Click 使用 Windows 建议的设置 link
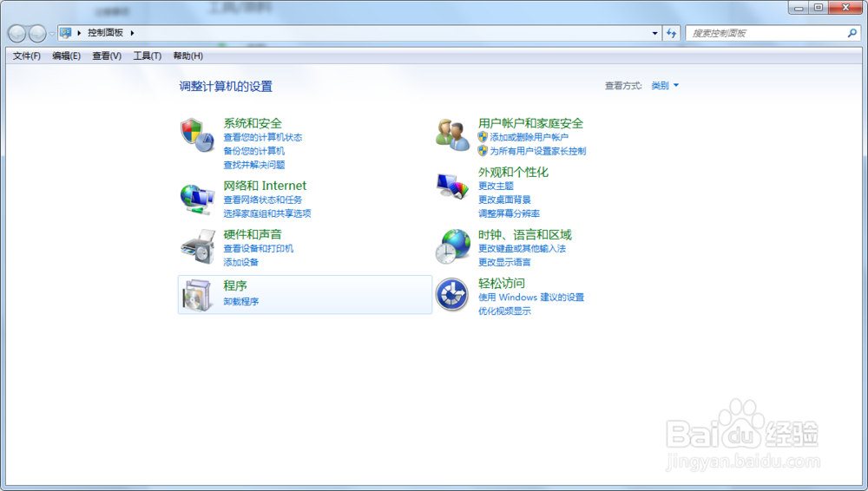 [531, 298]
